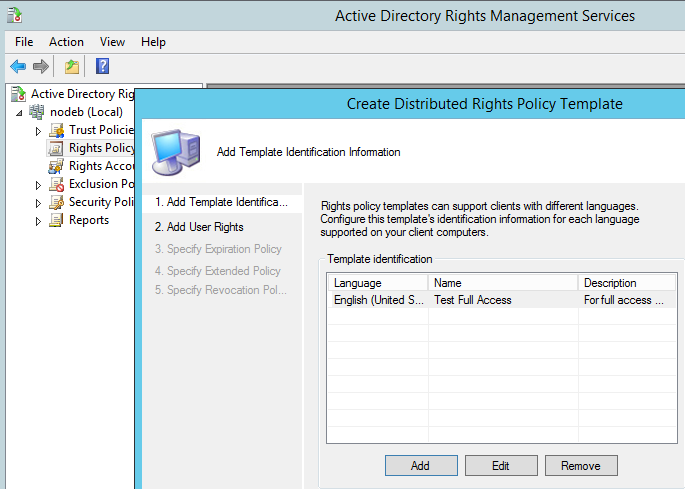The width and height of the screenshot is (685, 489).
Task: Select the English (United S... language cell
Action: coord(378,300)
